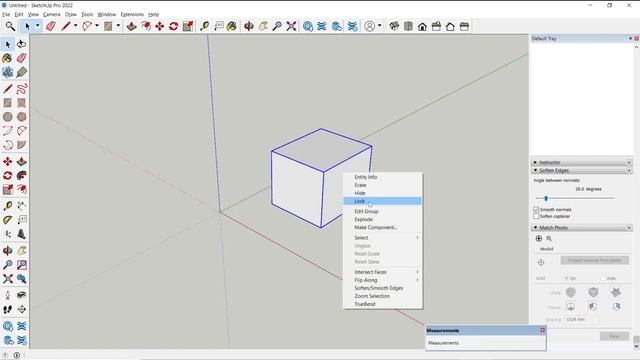Activate the Pan hand tool in top toolbar
The image size is (640, 360).
[263, 27]
